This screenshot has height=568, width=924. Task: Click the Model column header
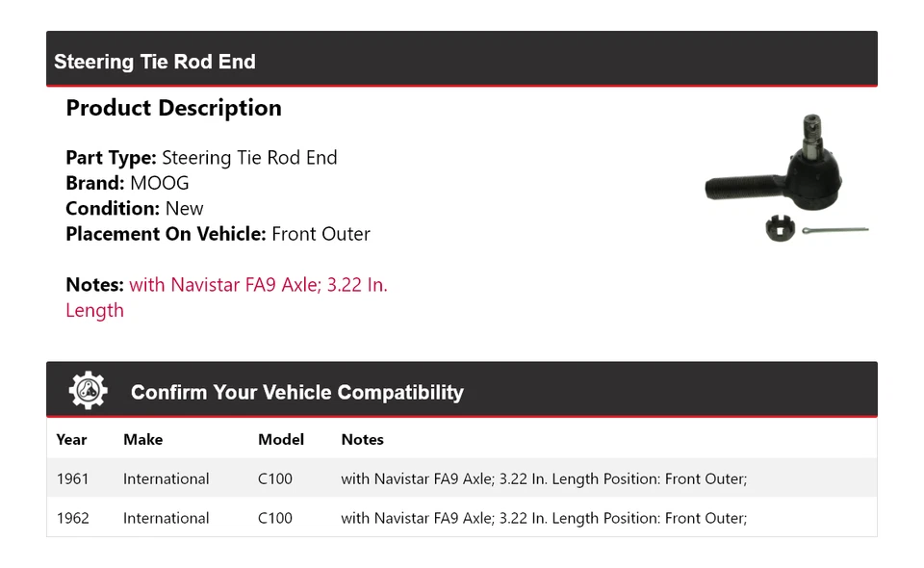pyautogui.click(x=280, y=440)
